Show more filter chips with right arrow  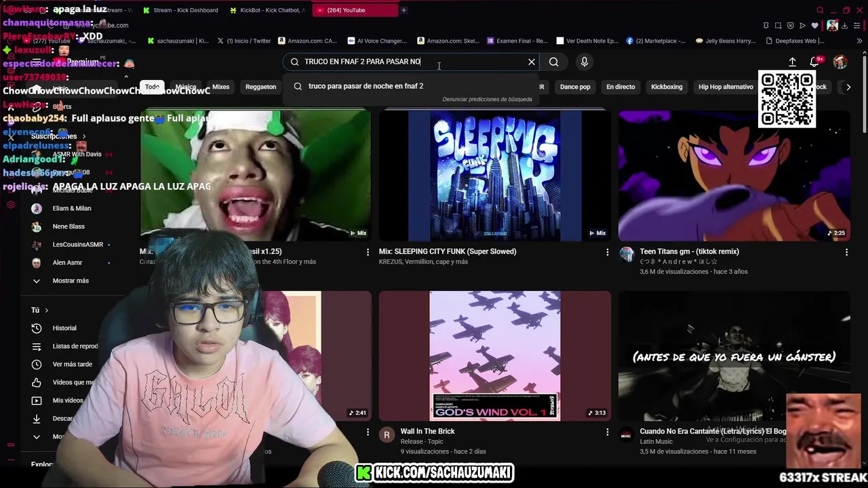[x=848, y=87]
